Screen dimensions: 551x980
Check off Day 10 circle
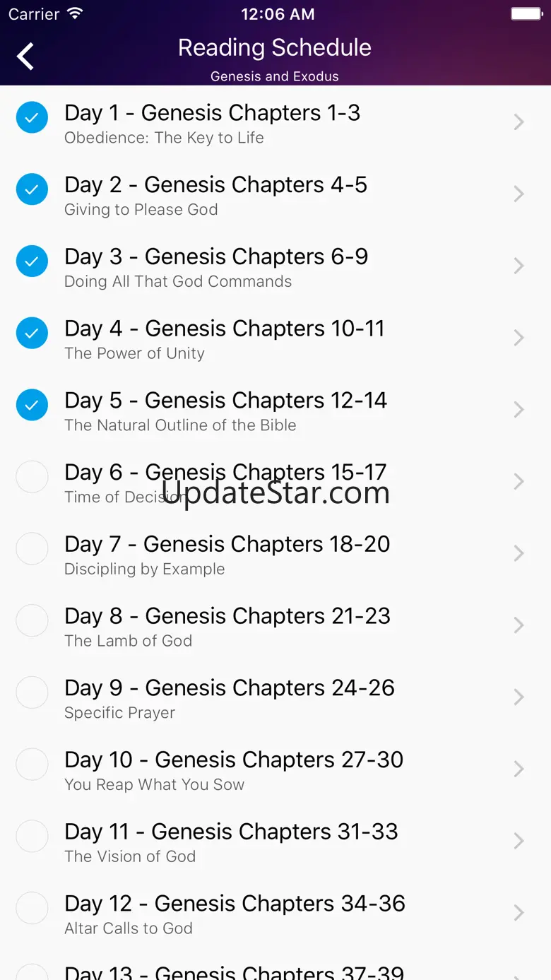point(32,764)
